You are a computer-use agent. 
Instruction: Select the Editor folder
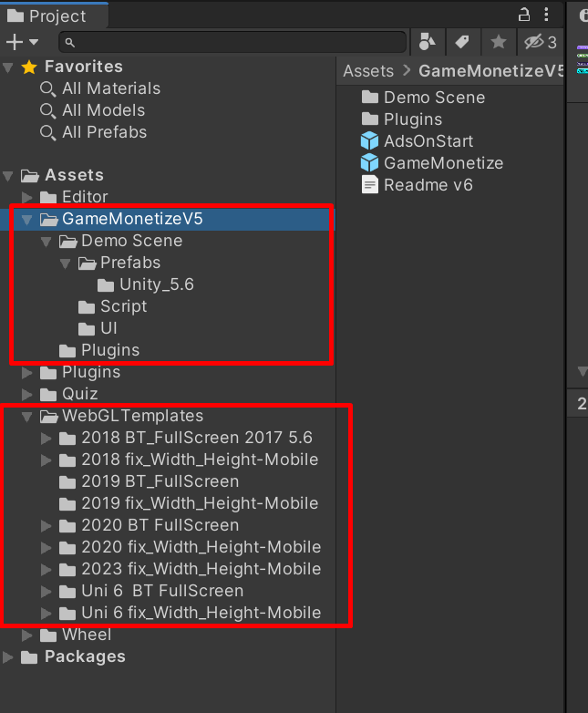coord(74,197)
